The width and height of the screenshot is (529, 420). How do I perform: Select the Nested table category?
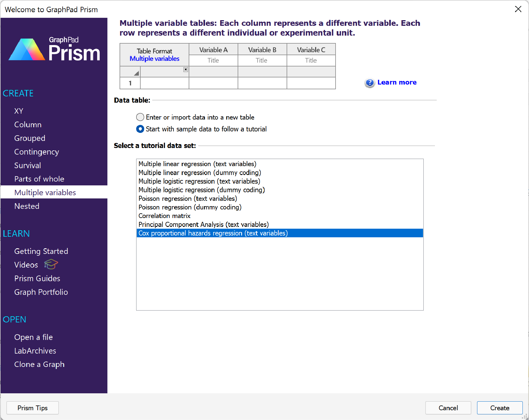27,206
